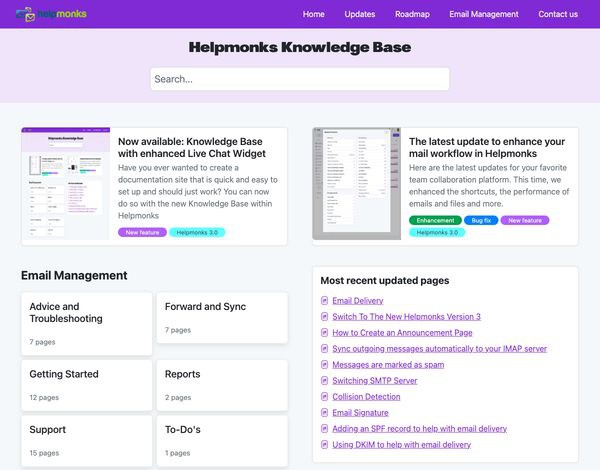This screenshot has width=600, height=470.
Task: Click Helpmonks 3.0 tag on mail workflow card
Action: click(437, 232)
